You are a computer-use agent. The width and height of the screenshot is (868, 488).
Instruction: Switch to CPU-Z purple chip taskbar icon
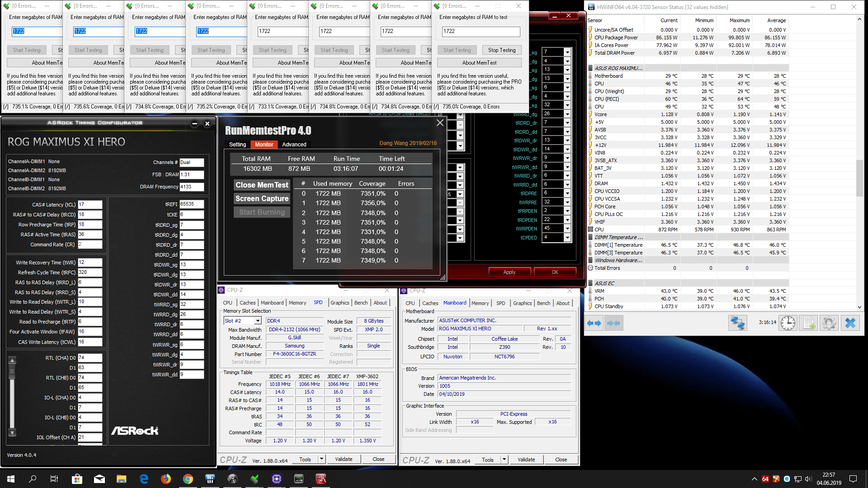coord(277,479)
